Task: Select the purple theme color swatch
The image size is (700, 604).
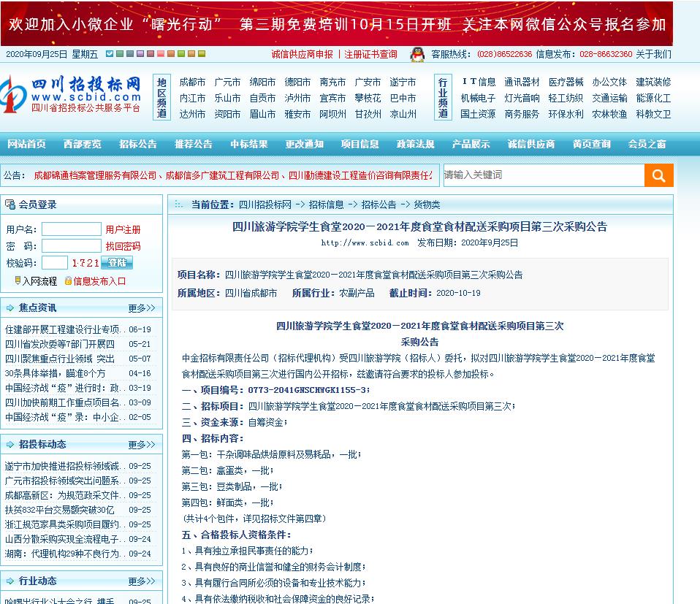Action: 140,54
